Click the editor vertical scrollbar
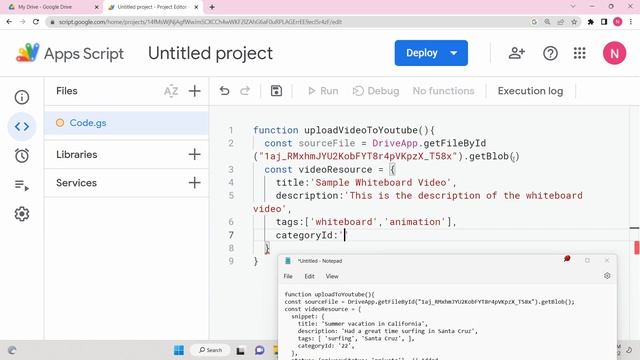This screenshot has height=360, width=640. 634,222
